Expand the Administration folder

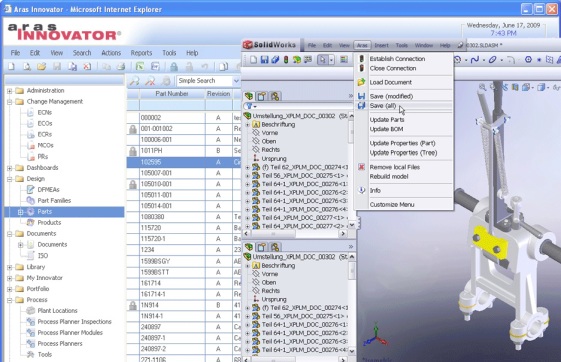(x=10, y=91)
